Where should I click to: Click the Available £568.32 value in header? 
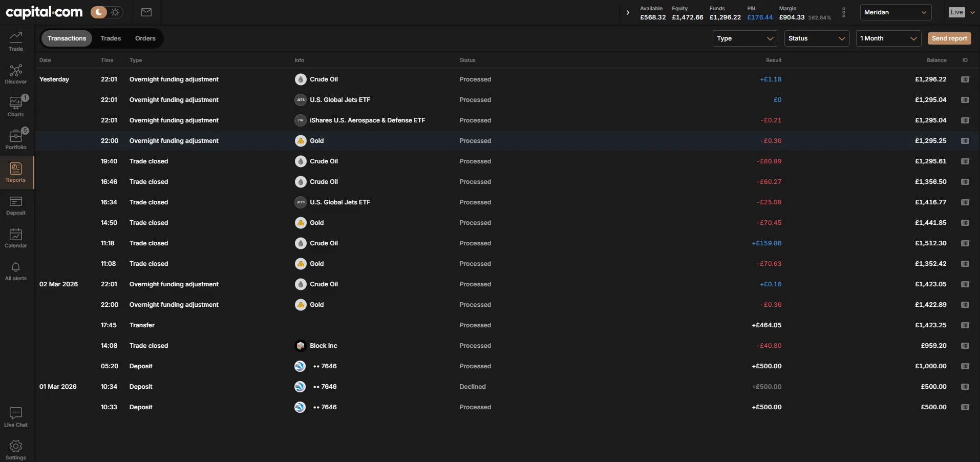653,17
